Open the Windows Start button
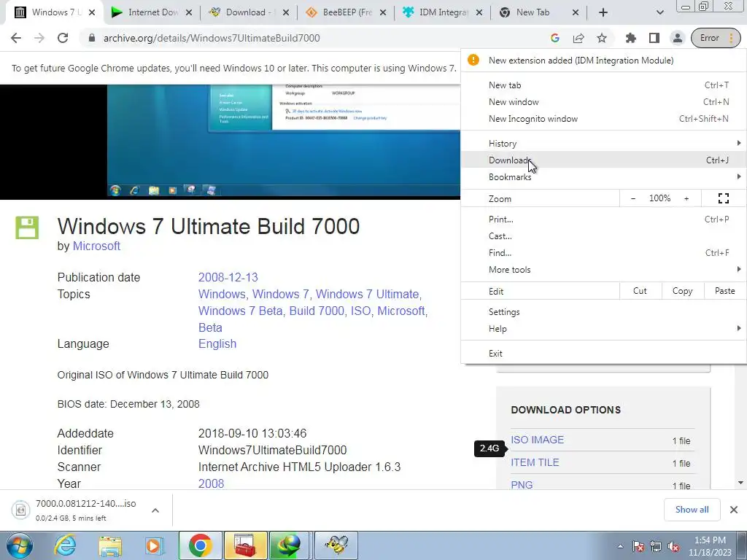The height and width of the screenshot is (560, 747). tap(19, 545)
